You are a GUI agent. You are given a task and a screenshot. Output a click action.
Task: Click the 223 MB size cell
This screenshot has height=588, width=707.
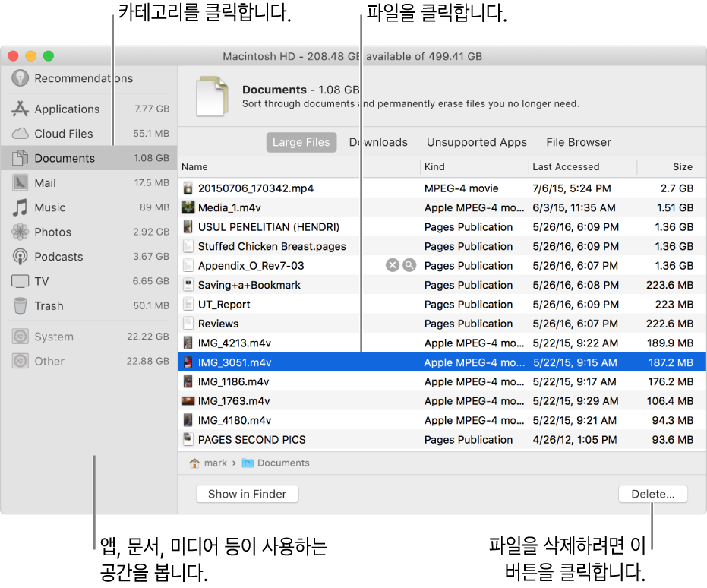click(x=674, y=305)
